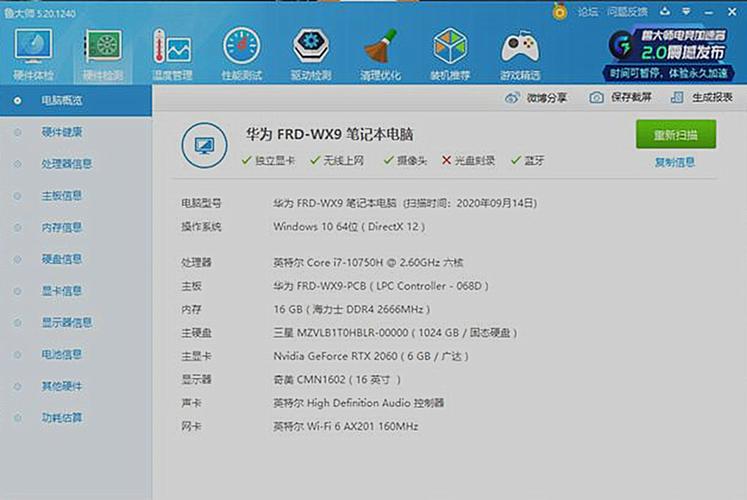This screenshot has width=747, height=500.
Task: Click the 独立显卡 check mark
Action: tap(246, 160)
